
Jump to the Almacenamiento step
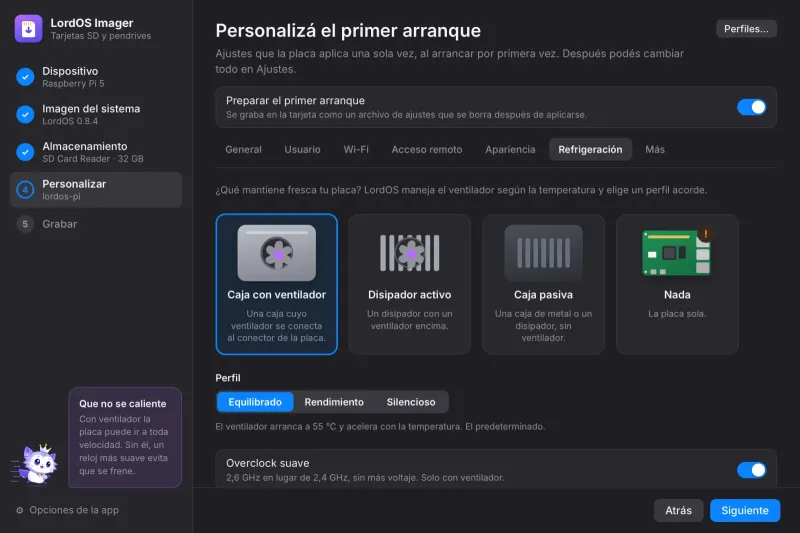pos(96,152)
